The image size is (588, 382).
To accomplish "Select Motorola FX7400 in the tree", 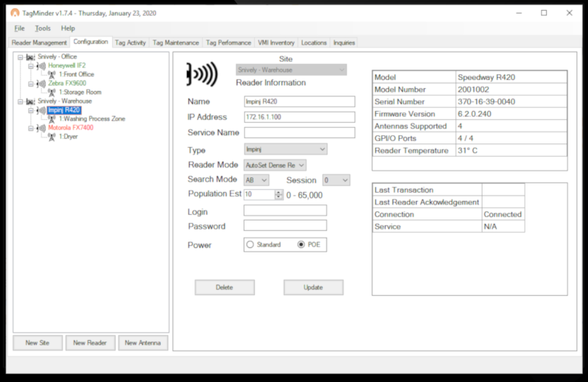I will 70,127.
